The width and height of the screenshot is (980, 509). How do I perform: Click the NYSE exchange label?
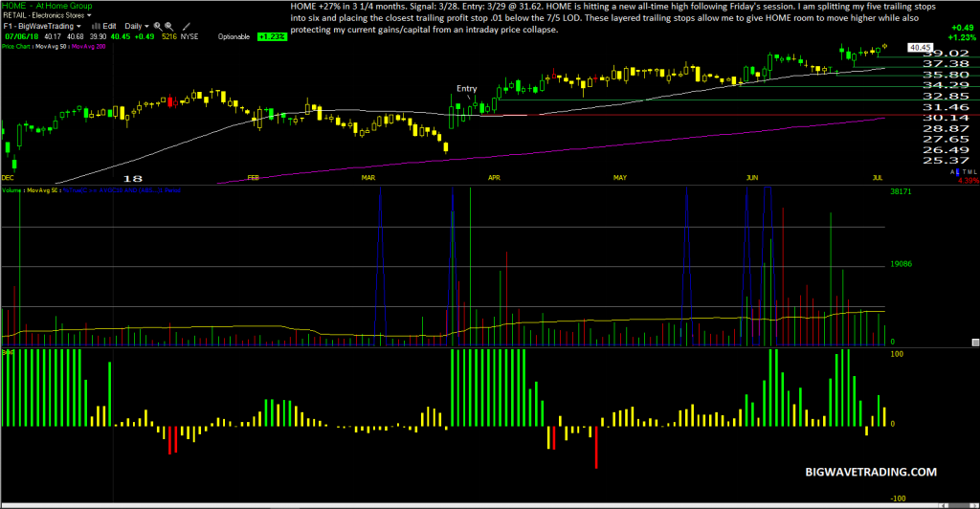tap(189, 36)
